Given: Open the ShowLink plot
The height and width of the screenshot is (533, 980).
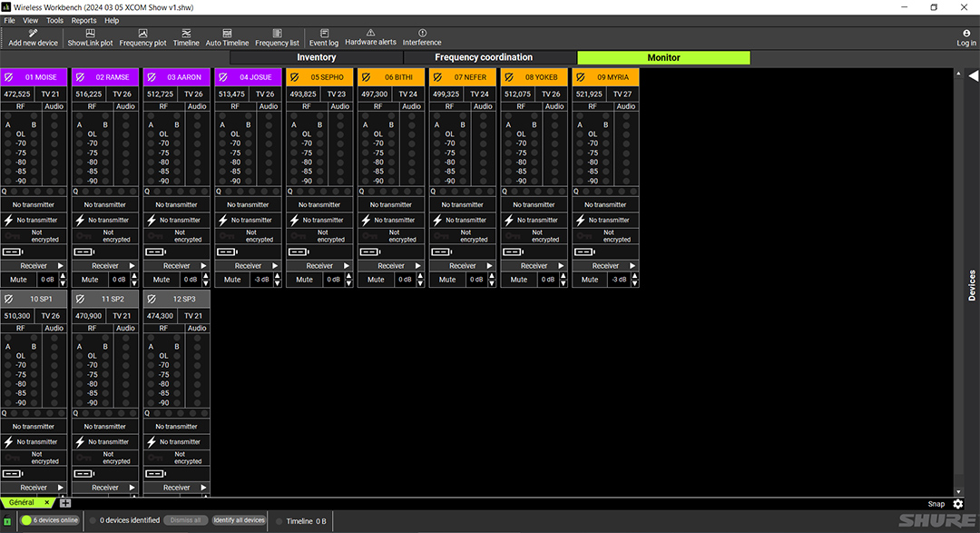Looking at the screenshot, I should click(x=90, y=37).
